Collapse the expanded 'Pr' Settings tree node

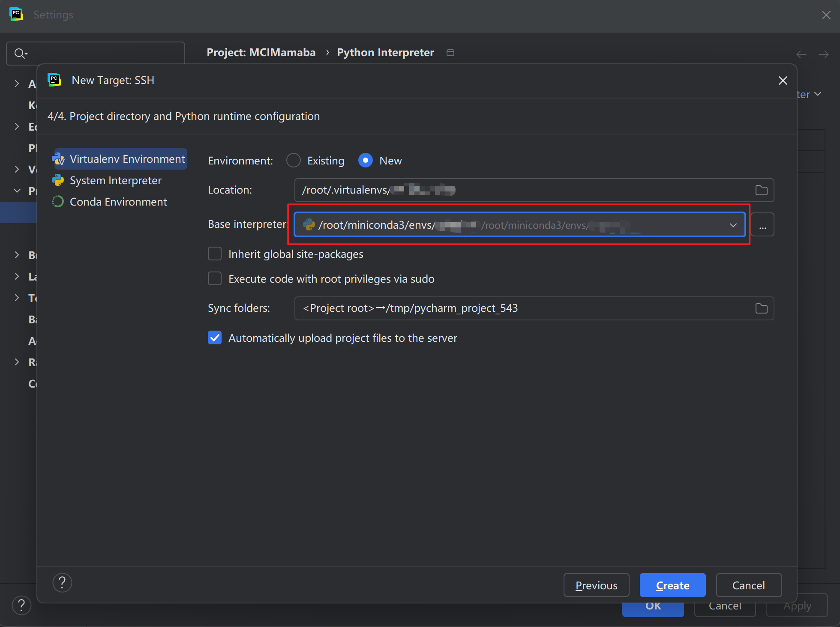click(17, 191)
